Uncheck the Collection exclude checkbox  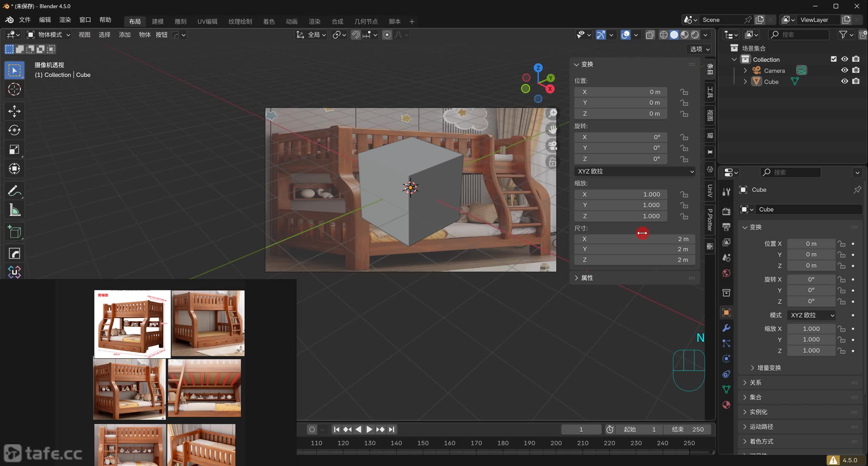tap(833, 59)
